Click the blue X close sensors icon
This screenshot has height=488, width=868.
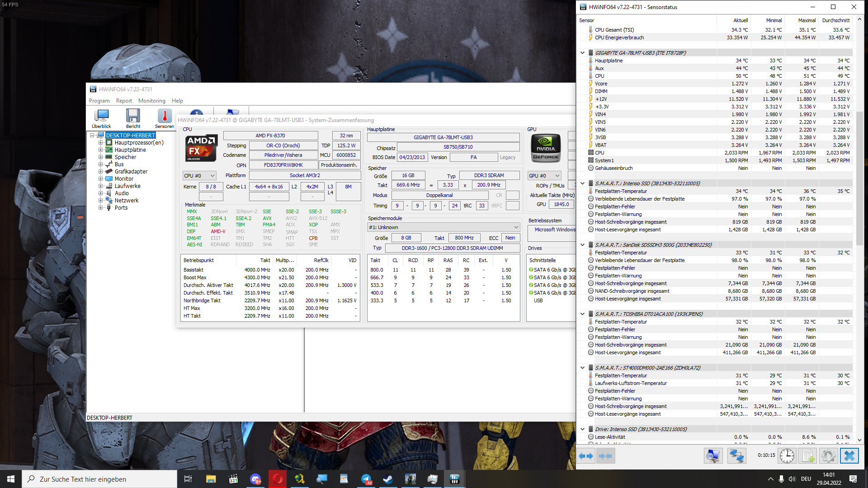pos(849,456)
